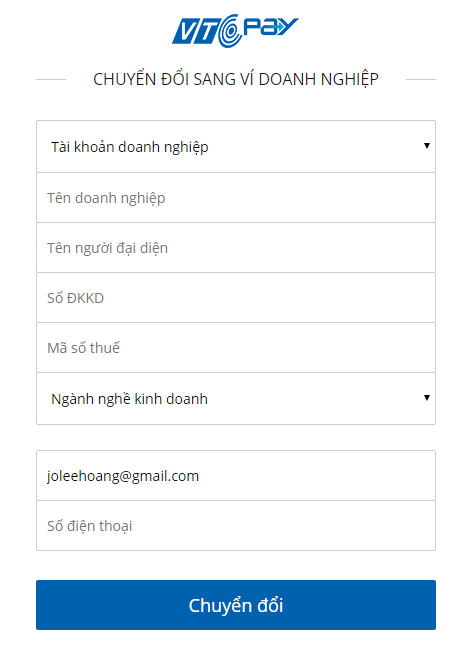Click the email field with joleehoang@gmail.com
Image resolution: width=468 pixels, height=653 pixels.
click(236, 476)
